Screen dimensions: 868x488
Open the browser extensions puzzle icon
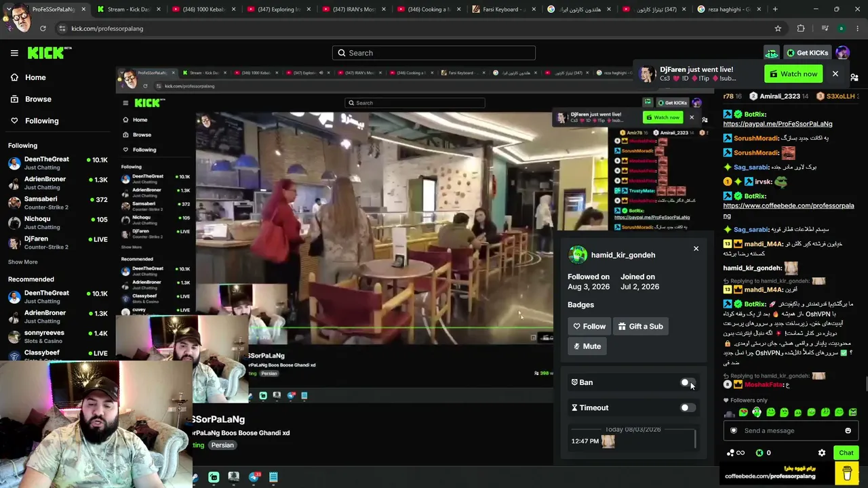pos(801,28)
